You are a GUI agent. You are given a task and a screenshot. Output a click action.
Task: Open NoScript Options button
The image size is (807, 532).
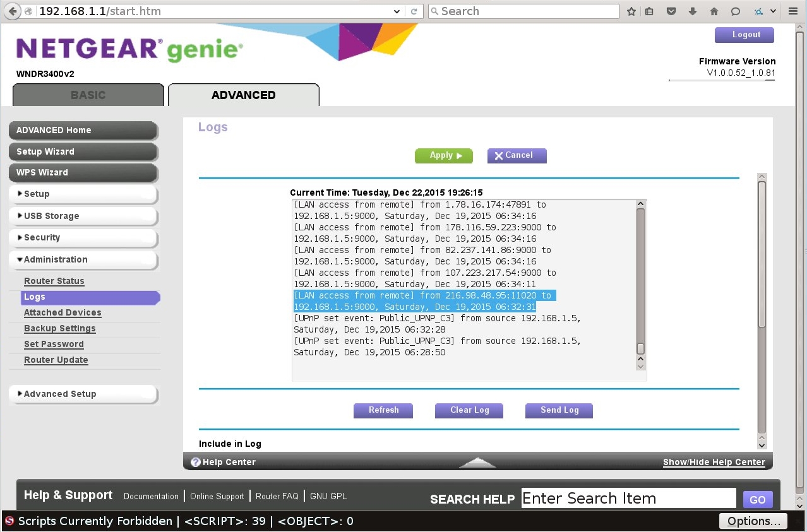(x=753, y=521)
